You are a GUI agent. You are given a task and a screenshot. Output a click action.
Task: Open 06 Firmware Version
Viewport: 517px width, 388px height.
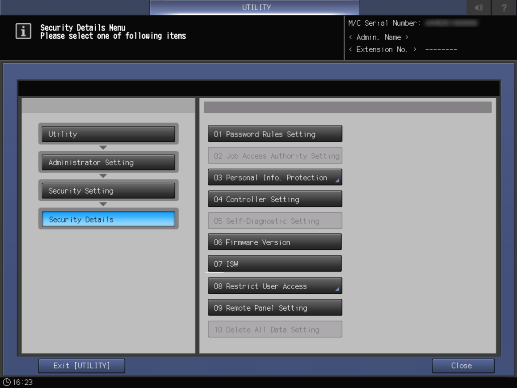point(275,242)
